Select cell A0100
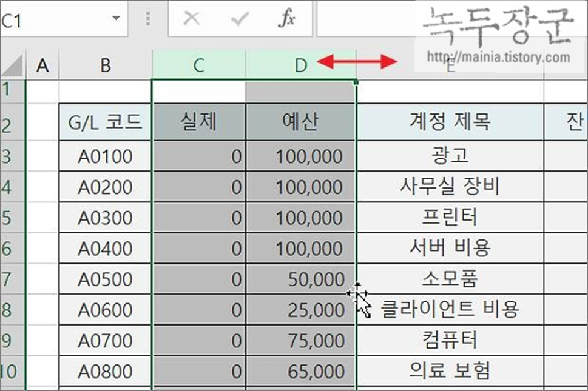Viewport: 588px width, 391px height. [x=106, y=156]
